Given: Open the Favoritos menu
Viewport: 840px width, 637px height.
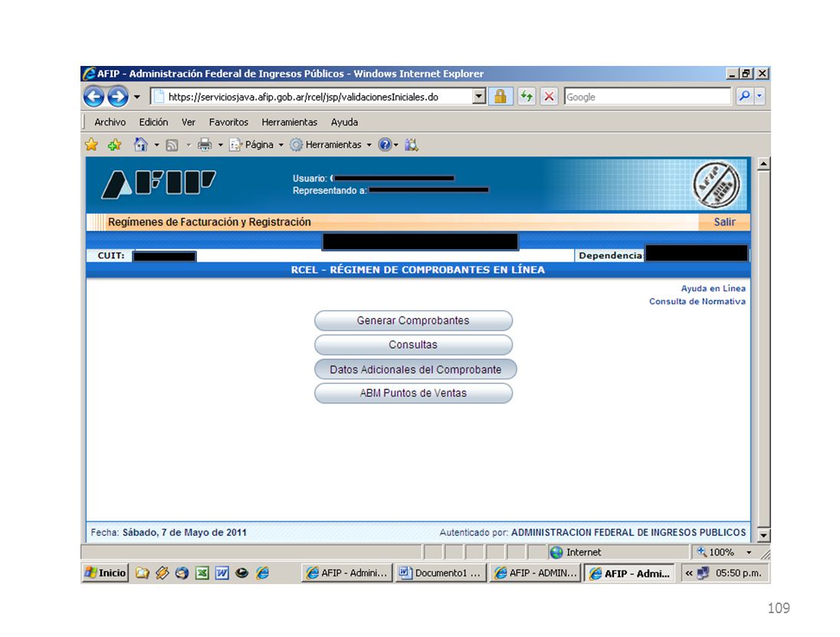Looking at the screenshot, I should click(228, 122).
